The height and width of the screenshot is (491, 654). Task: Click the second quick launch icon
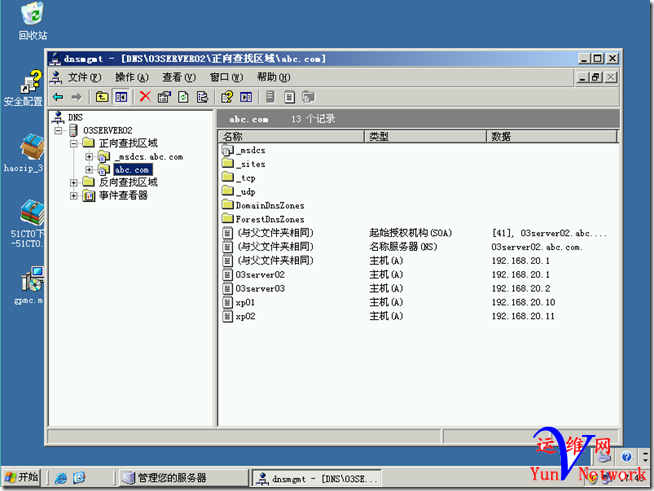[79, 478]
